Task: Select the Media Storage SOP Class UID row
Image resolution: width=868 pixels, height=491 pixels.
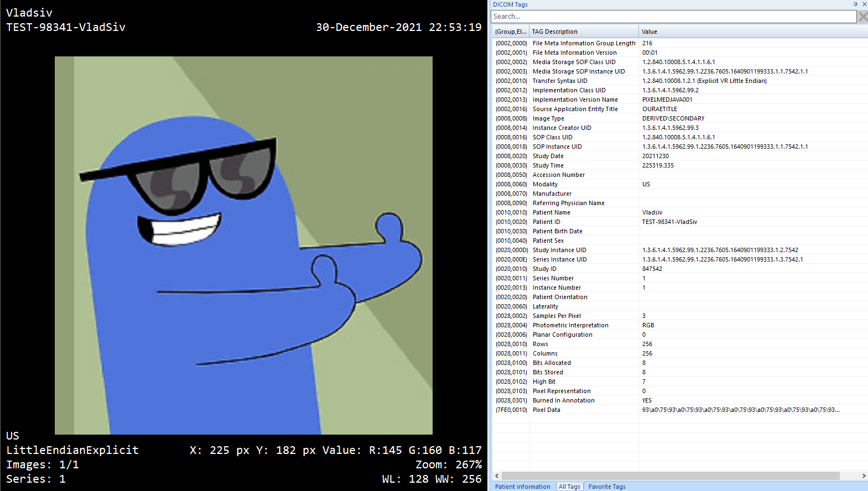Action: pos(680,62)
